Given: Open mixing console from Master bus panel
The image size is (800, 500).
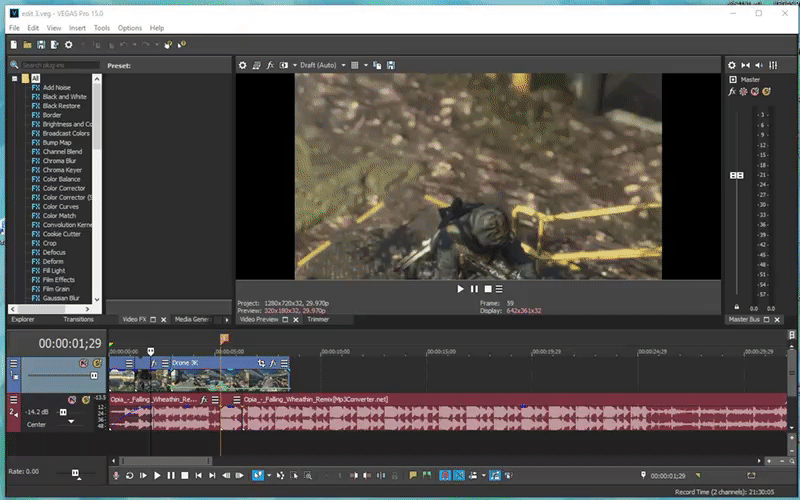Looking at the screenshot, I should (x=773, y=65).
